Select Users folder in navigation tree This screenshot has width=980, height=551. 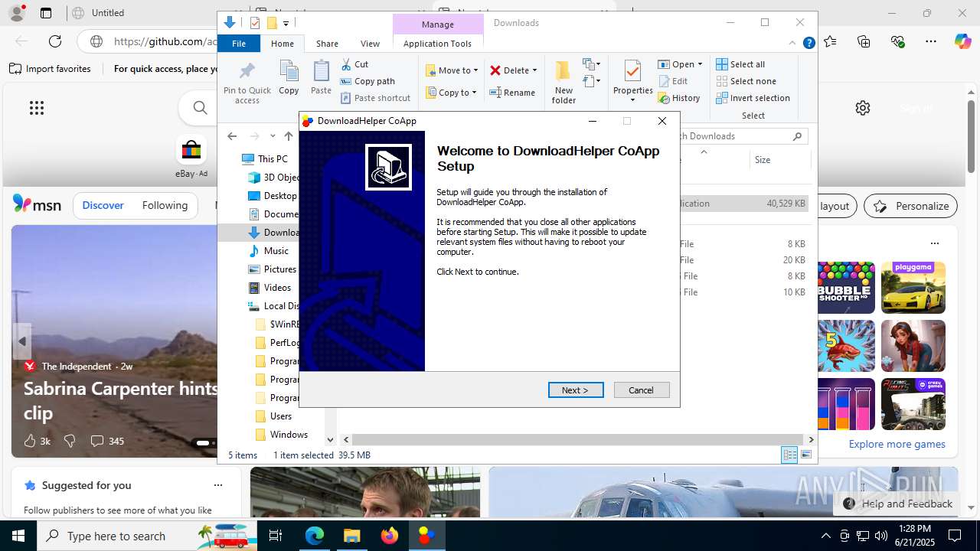273,416
